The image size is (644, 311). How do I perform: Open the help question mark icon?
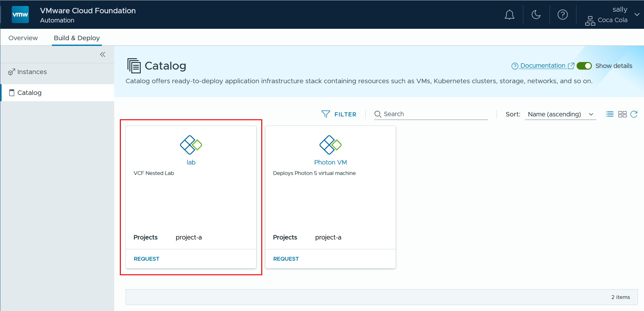pos(563,15)
